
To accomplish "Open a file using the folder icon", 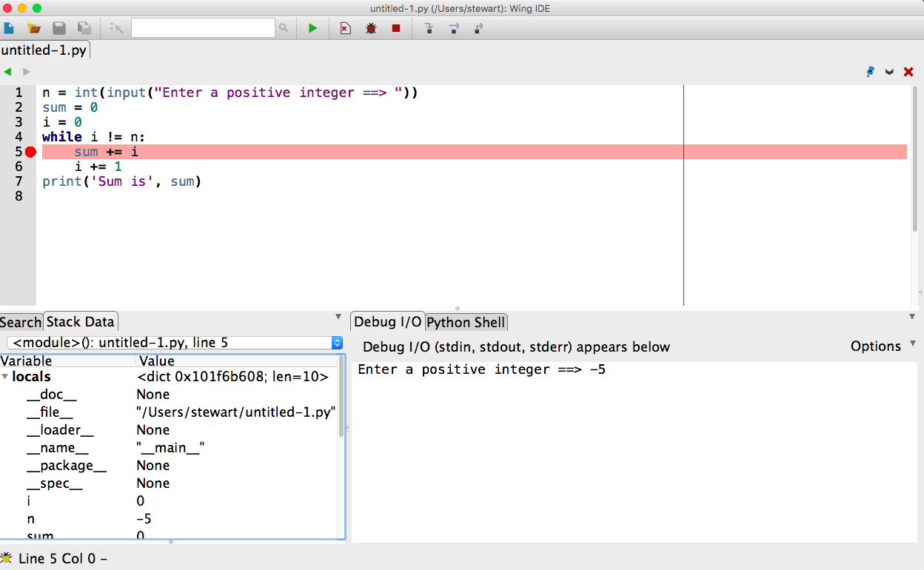I will pyautogui.click(x=34, y=27).
